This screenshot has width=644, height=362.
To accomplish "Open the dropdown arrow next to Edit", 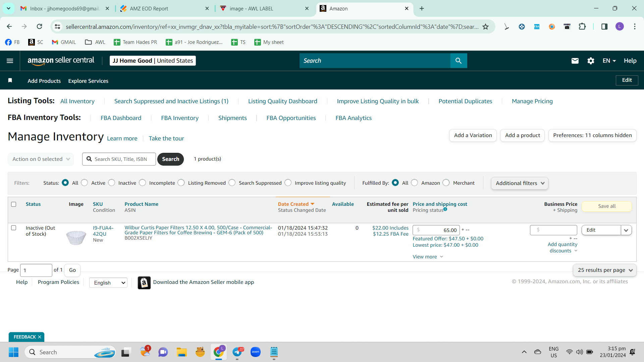I will click(626, 230).
